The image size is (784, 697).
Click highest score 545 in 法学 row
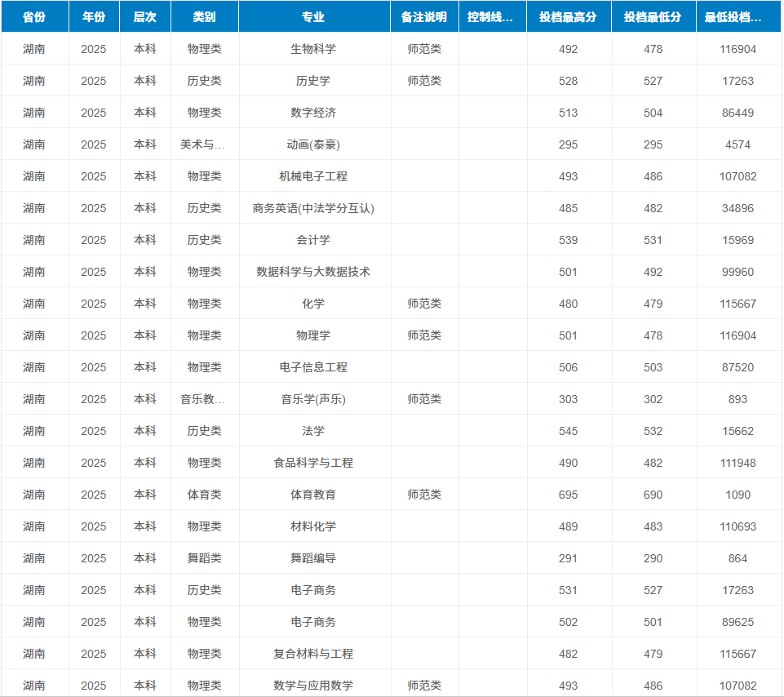[x=569, y=431]
